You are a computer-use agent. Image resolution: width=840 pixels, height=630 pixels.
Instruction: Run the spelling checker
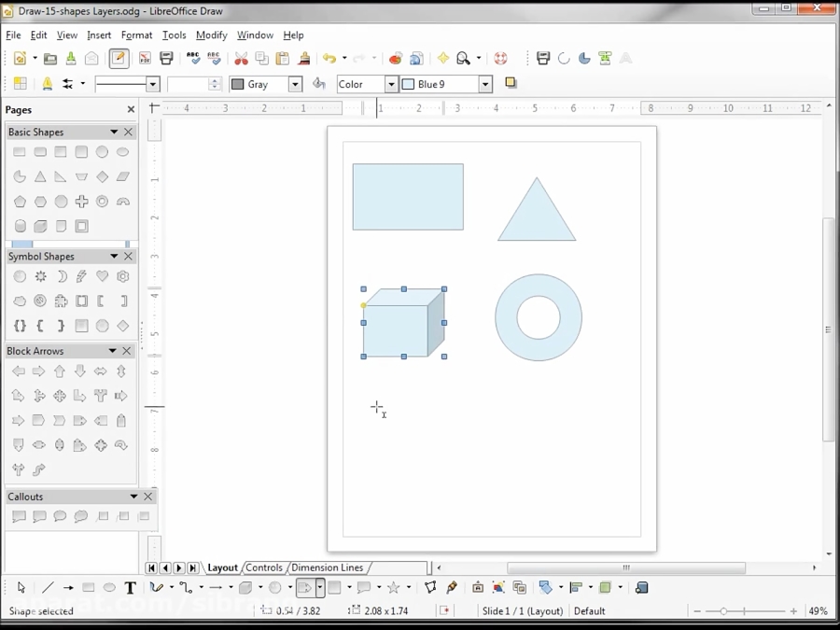pyautogui.click(x=194, y=58)
